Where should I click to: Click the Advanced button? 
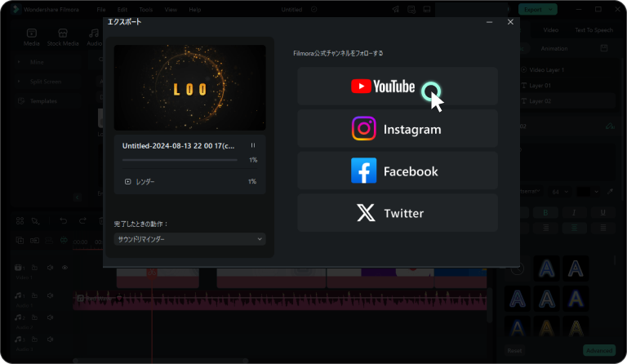click(x=599, y=350)
